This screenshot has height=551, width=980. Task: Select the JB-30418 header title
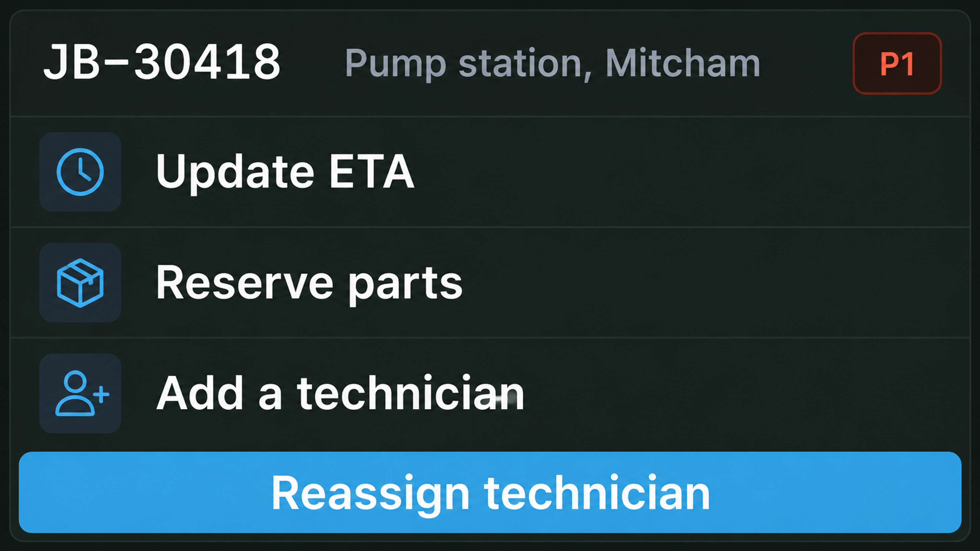click(162, 62)
